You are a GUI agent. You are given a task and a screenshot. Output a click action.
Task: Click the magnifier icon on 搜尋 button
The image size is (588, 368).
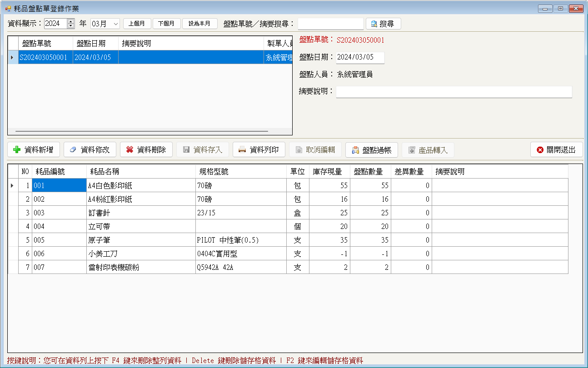(x=374, y=24)
